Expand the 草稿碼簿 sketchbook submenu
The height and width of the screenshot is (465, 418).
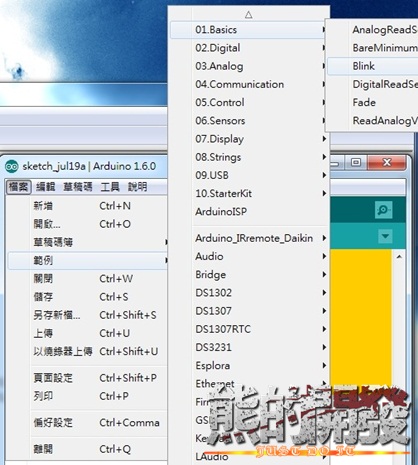click(x=87, y=242)
